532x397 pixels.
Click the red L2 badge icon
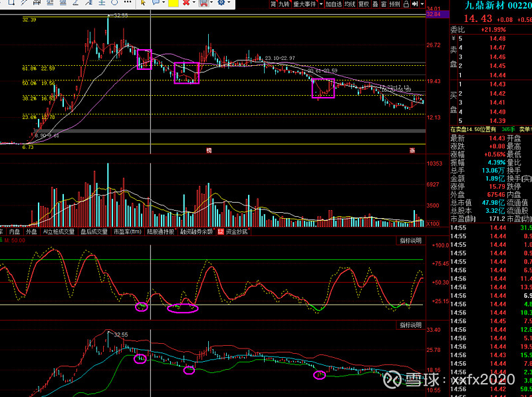tap(220, 232)
